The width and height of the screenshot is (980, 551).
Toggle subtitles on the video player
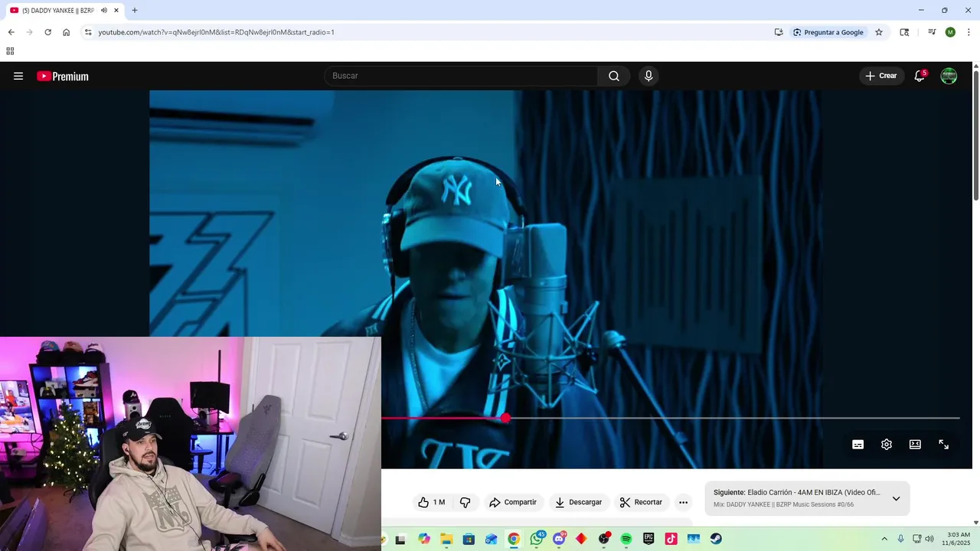click(x=857, y=445)
